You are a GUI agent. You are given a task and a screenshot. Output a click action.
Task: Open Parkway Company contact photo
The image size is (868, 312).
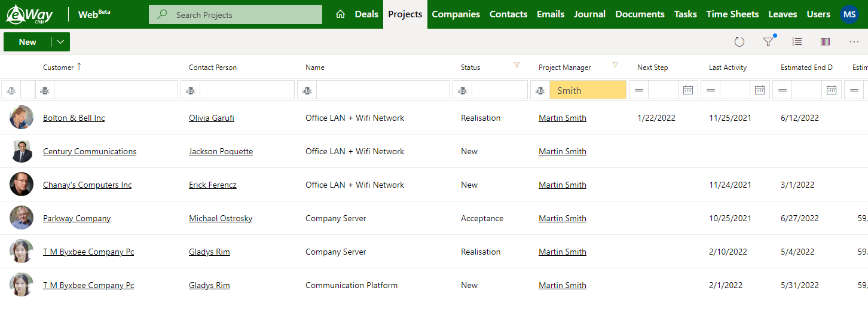22,218
